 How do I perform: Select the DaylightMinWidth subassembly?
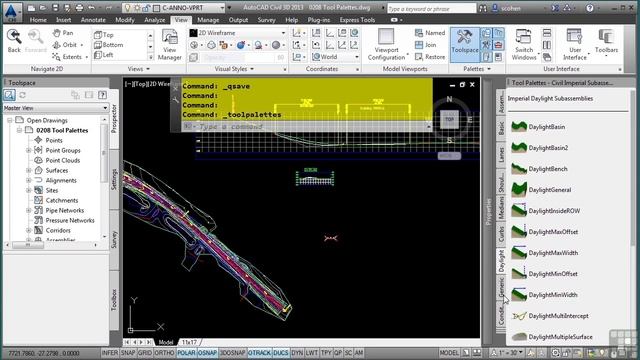[544, 295]
